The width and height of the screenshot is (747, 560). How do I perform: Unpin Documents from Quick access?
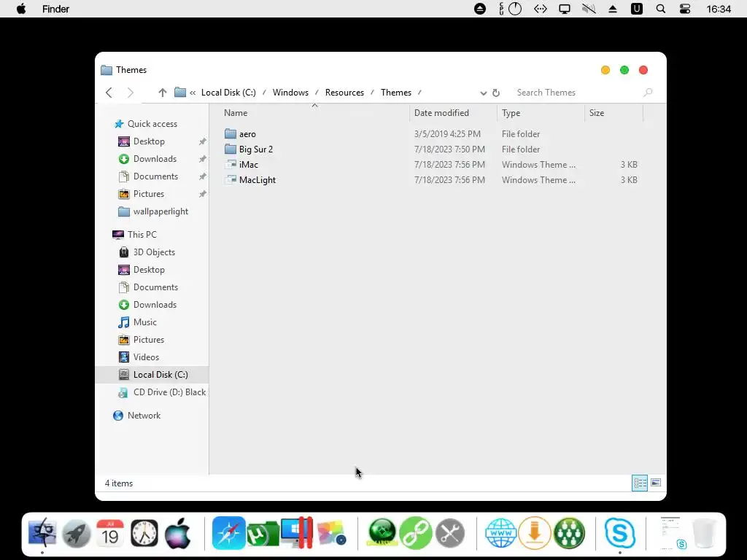pos(203,176)
